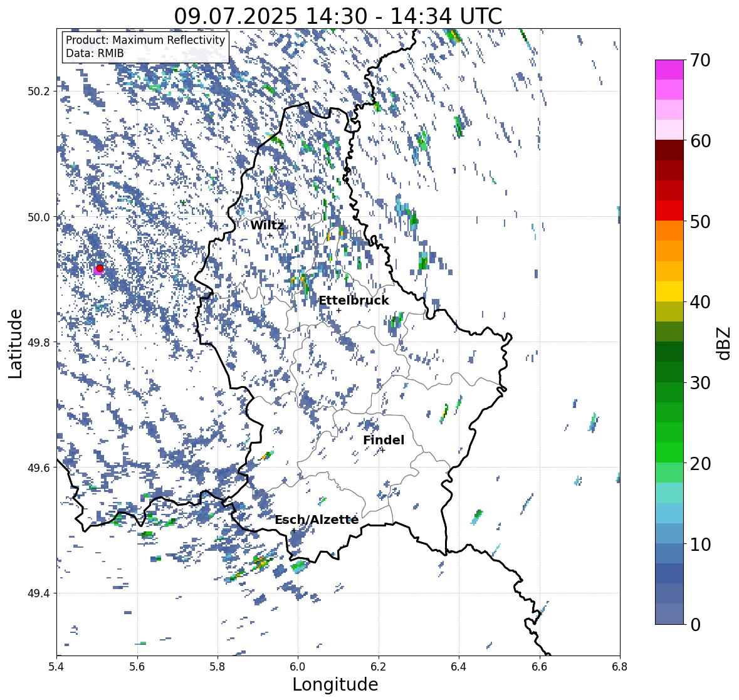Viewport: 739px width, 700px height.
Task: Click the longitude tick label 5.8
Action: coord(218,666)
